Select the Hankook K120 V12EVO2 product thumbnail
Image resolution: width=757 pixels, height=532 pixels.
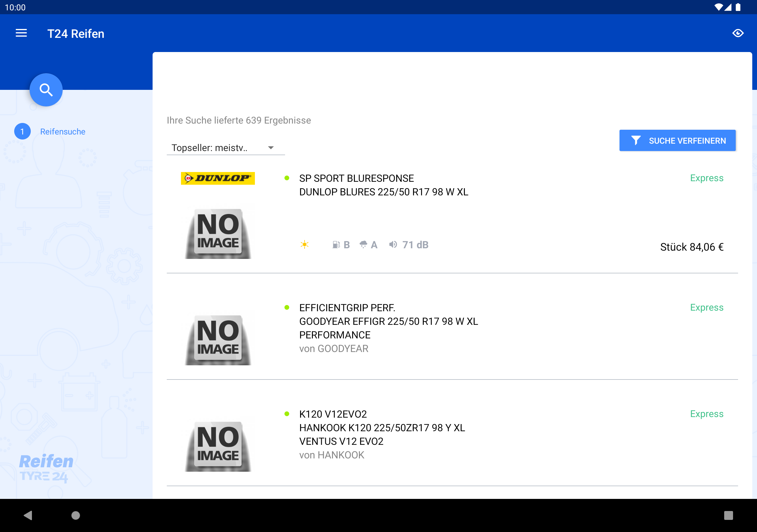click(218, 446)
